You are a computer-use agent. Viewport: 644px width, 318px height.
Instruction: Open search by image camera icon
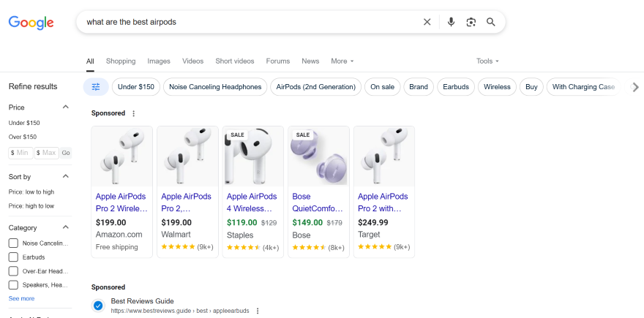pyautogui.click(x=471, y=22)
